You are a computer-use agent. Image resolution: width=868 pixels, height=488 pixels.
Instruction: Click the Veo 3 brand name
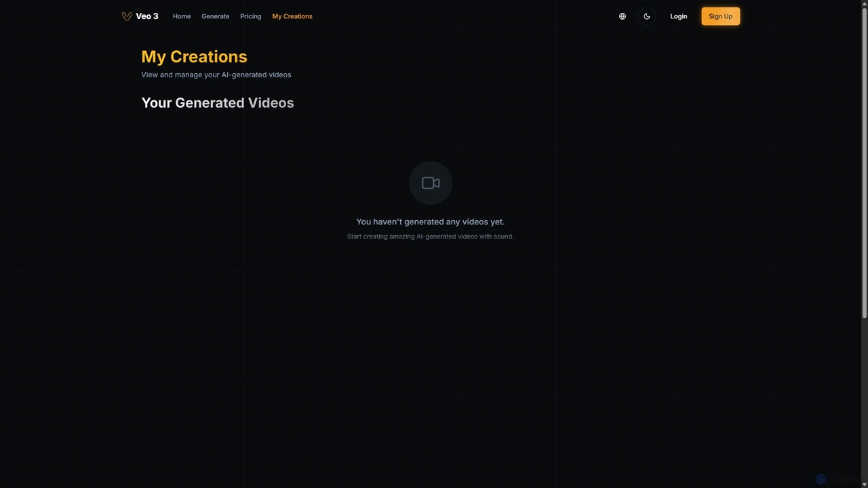coord(147,16)
